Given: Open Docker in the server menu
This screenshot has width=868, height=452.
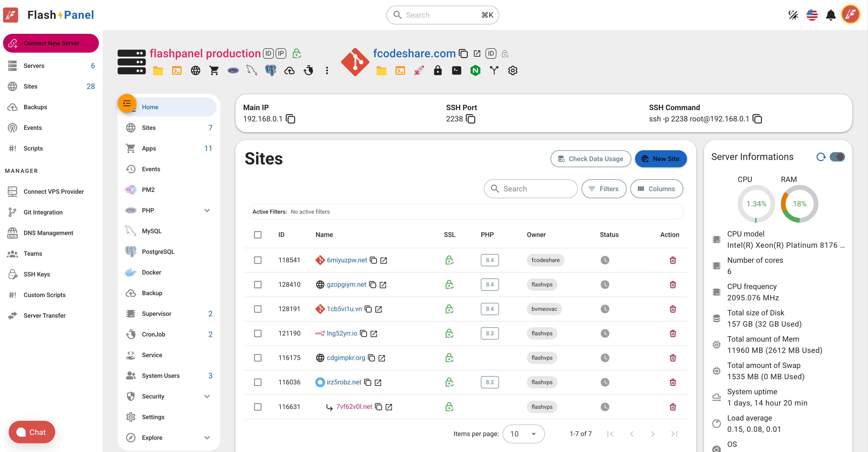Looking at the screenshot, I should (x=169, y=272).
